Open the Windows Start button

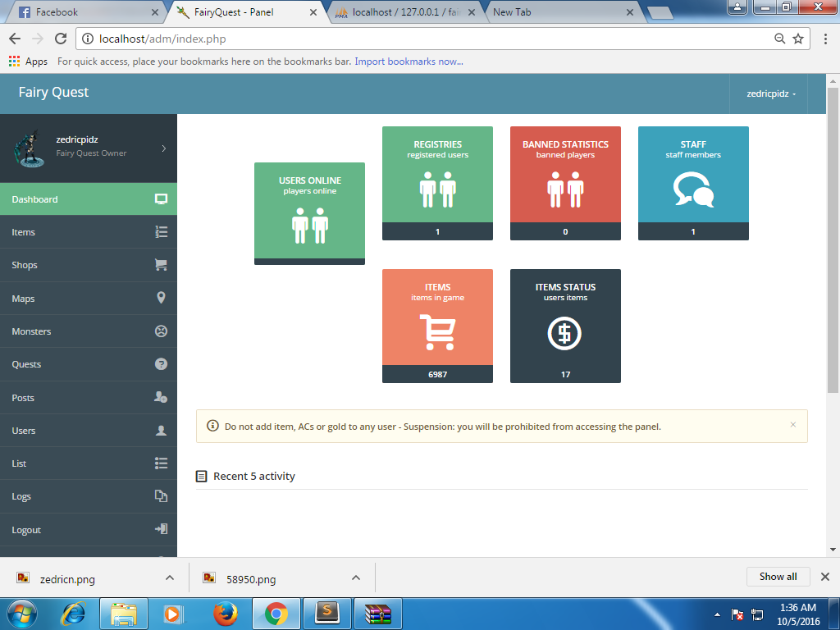(x=21, y=614)
